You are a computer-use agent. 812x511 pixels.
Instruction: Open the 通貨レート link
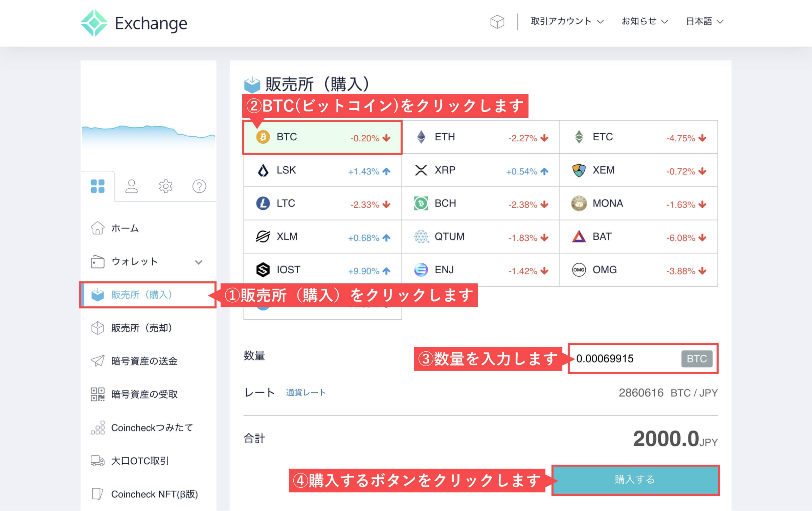(x=306, y=393)
